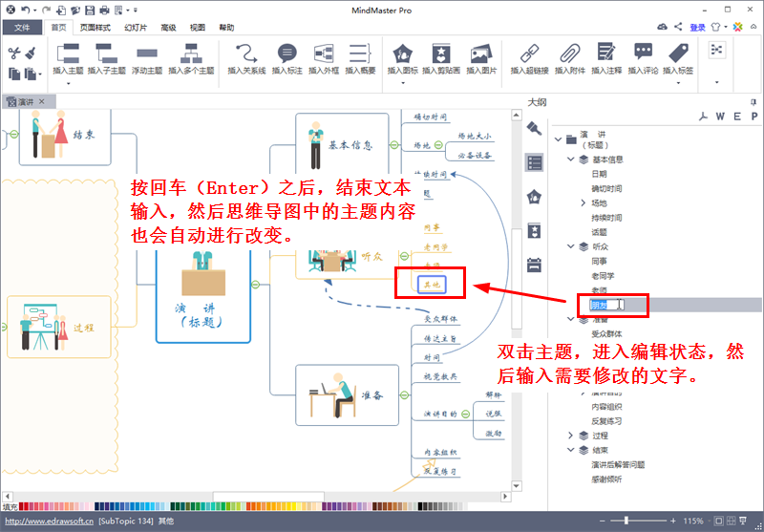Click the Save floppy disk icon

[90, 10]
